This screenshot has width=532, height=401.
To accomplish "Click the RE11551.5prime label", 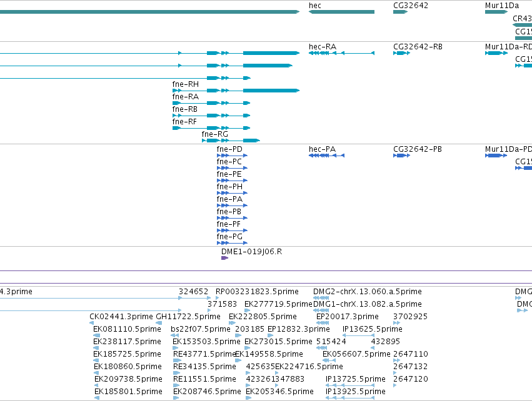I will point(204,379).
